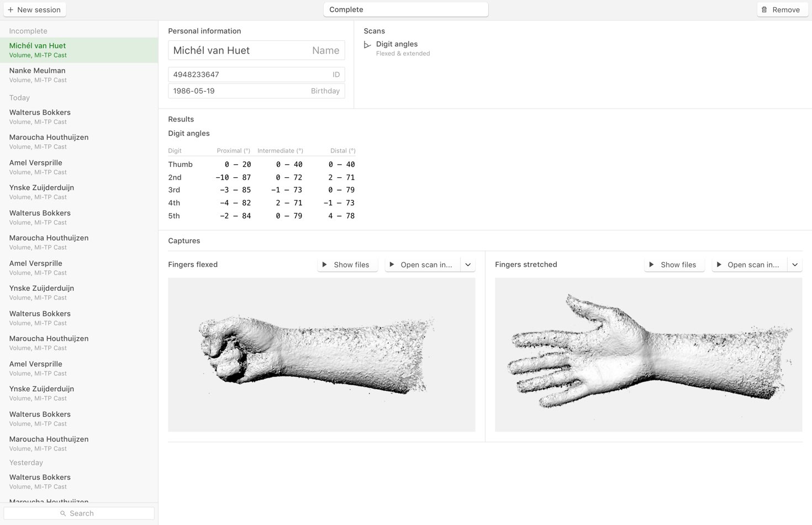Click the Yesterday section header
Screen dimensions: 812x525
click(26, 463)
